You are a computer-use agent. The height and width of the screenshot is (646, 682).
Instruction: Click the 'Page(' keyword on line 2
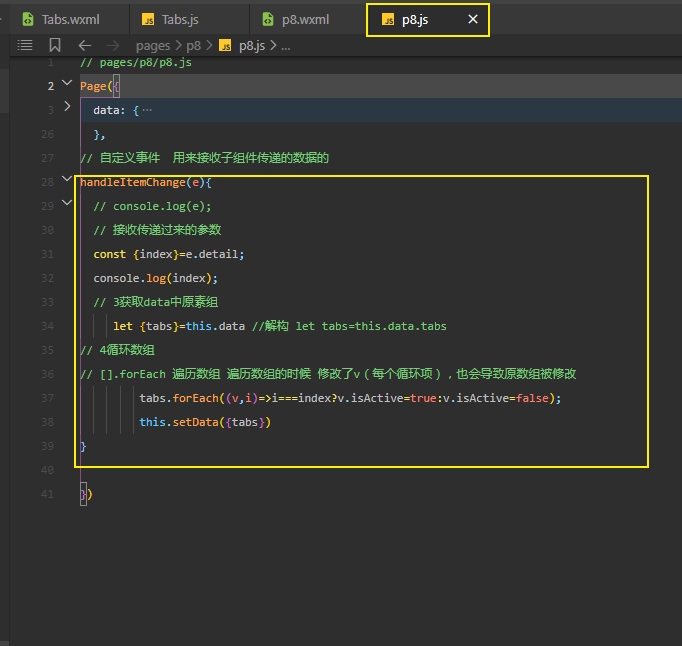[x=96, y=86]
